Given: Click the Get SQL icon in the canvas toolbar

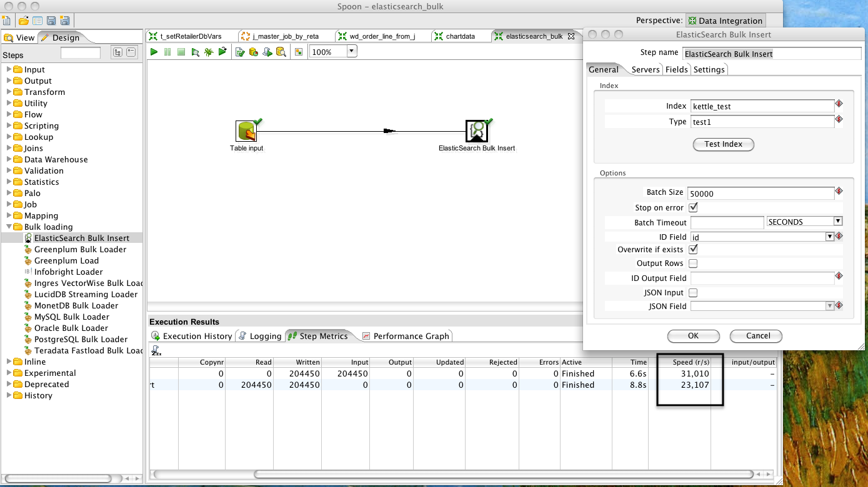Looking at the screenshot, I should [x=267, y=52].
